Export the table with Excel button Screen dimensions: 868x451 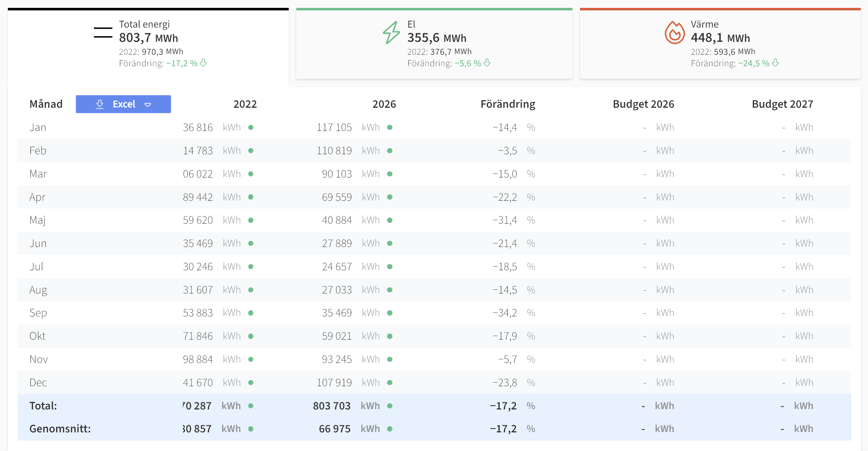pos(123,104)
